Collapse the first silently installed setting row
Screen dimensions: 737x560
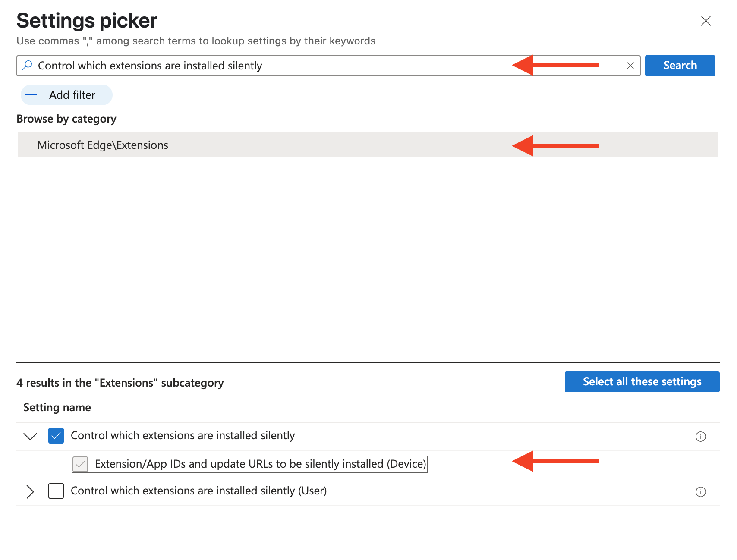(x=30, y=436)
